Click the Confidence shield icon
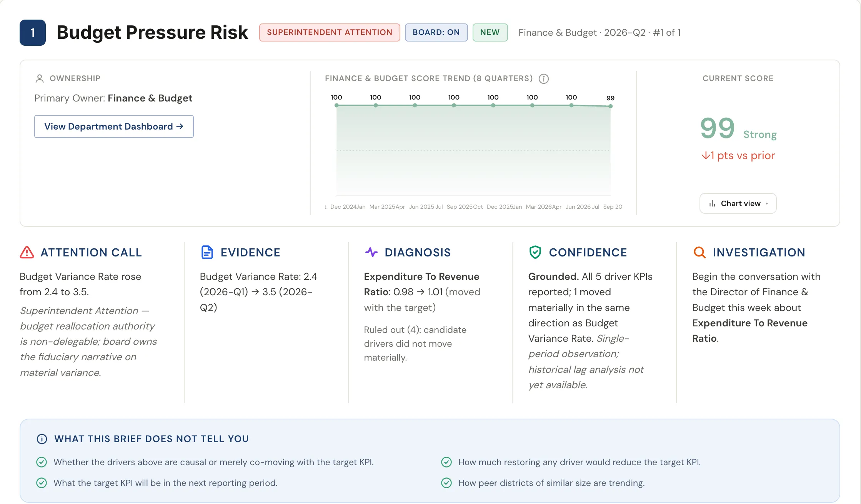861x504 pixels. click(535, 252)
